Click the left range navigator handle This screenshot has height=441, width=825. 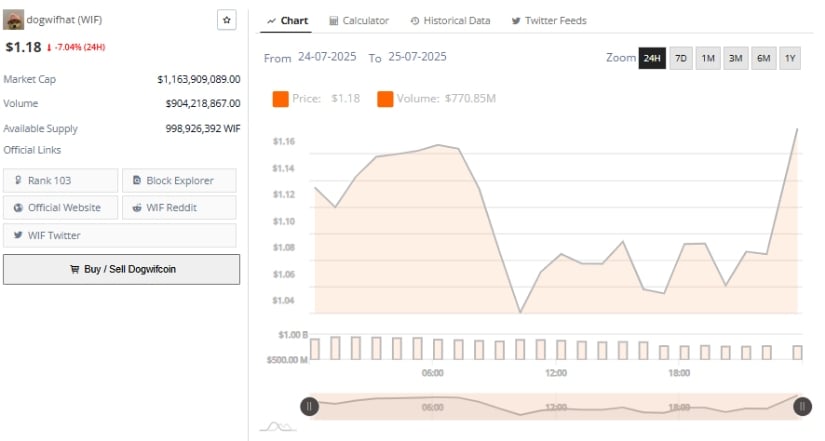click(309, 406)
